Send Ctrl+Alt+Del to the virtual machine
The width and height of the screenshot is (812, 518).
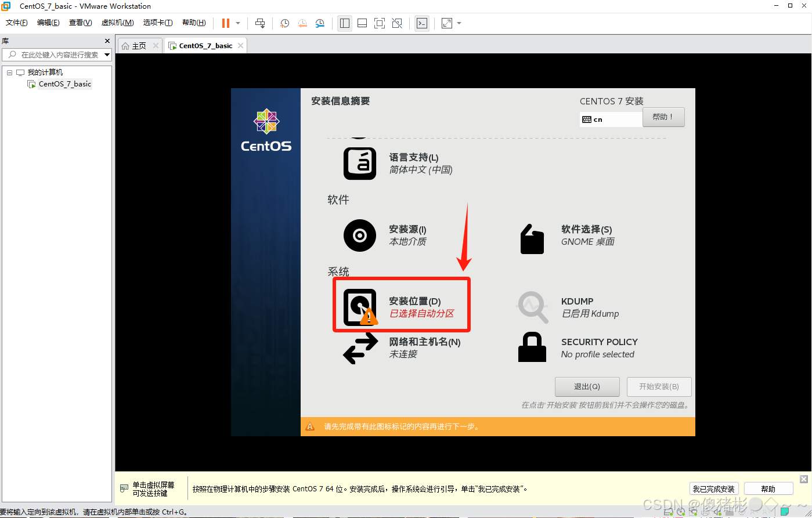(x=260, y=23)
